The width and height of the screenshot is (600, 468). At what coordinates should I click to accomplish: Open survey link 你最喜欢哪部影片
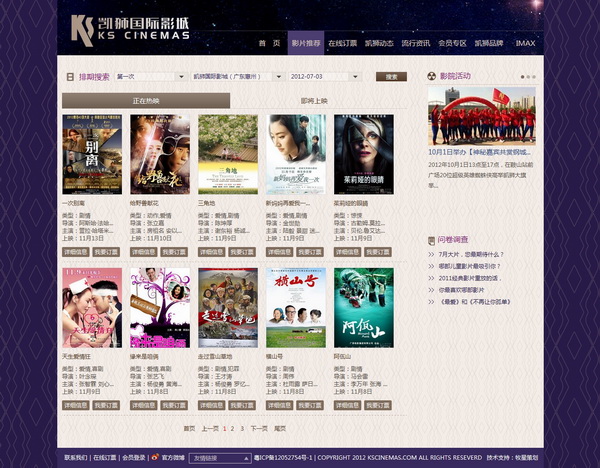[x=461, y=290]
